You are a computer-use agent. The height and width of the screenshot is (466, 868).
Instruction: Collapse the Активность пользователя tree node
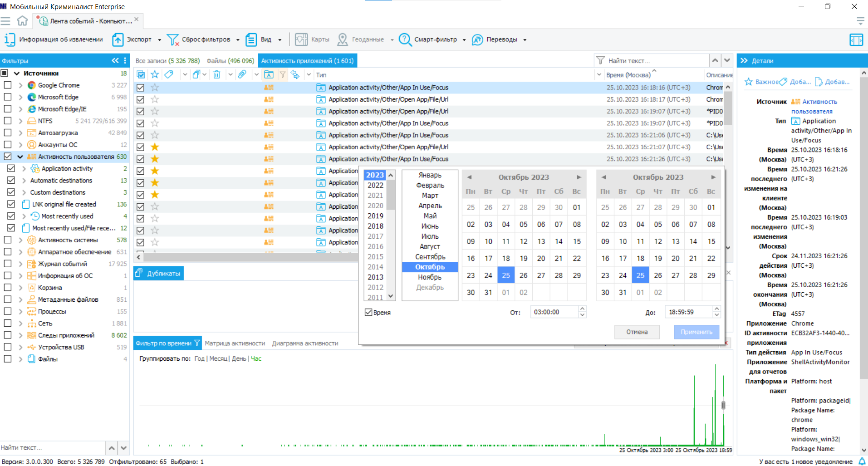20,157
